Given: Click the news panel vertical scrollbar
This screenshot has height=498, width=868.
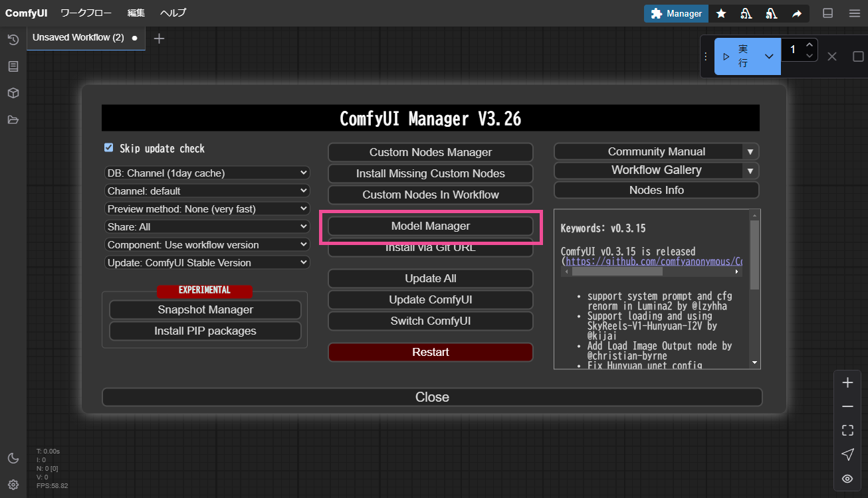Looking at the screenshot, I should tap(754, 255).
